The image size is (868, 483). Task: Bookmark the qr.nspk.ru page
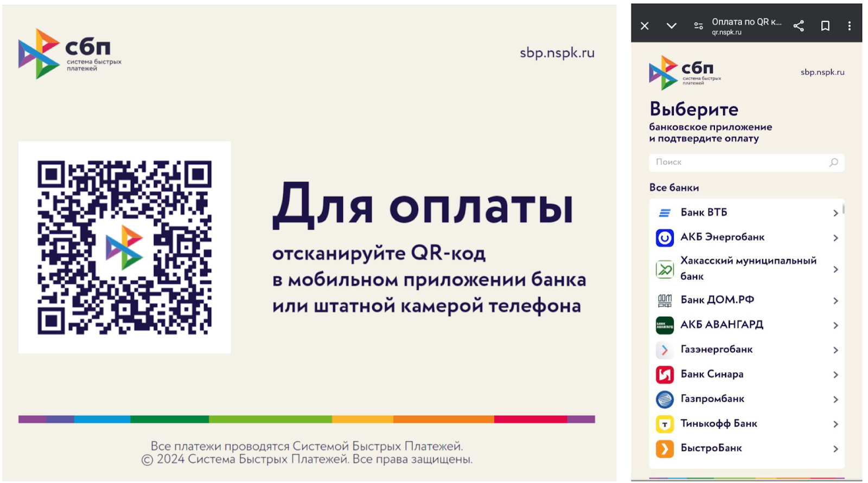(x=825, y=26)
